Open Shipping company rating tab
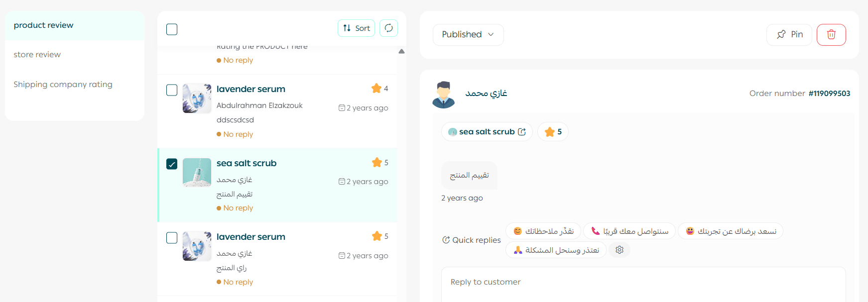 tap(63, 85)
